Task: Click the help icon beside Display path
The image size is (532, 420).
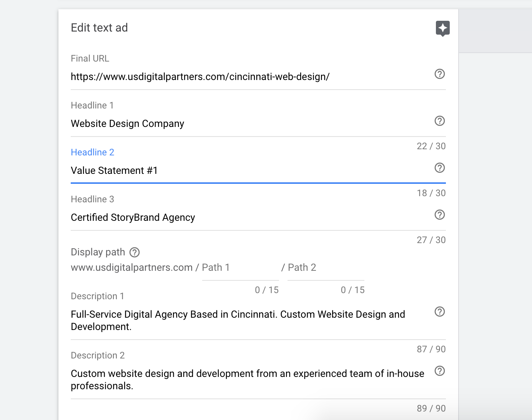Action: pos(135,252)
